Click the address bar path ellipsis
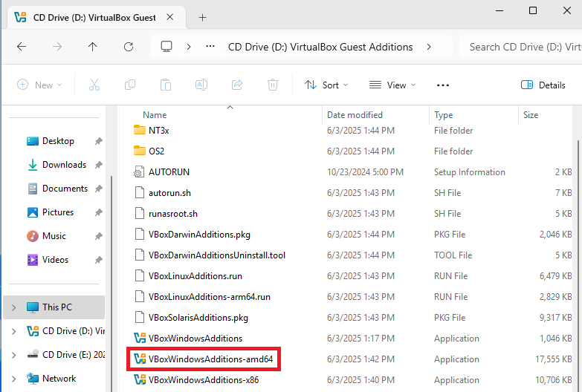 point(210,46)
